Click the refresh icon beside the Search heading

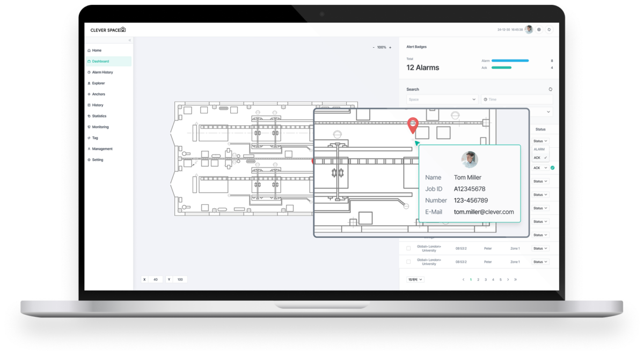(550, 89)
